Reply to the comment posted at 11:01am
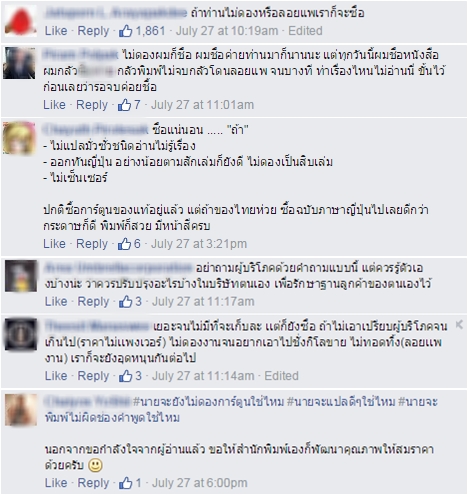This screenshot has height=495, width=468. pos(92,105)
